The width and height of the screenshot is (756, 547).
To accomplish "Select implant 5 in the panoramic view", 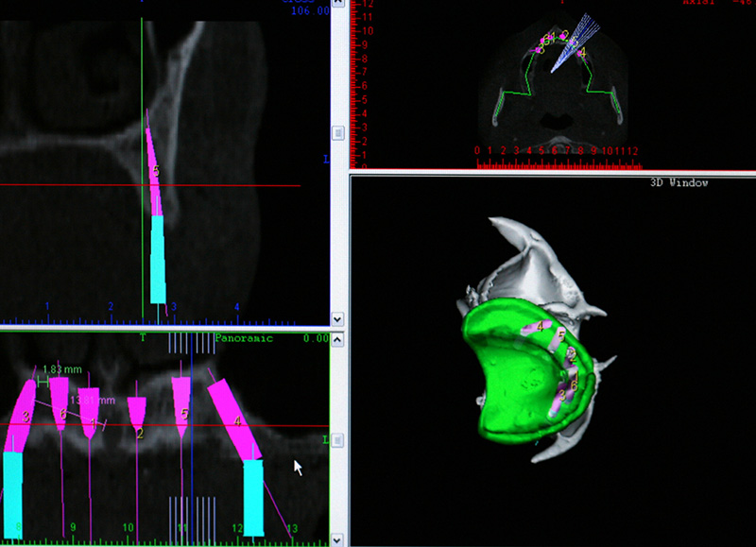I will [183, 406].
